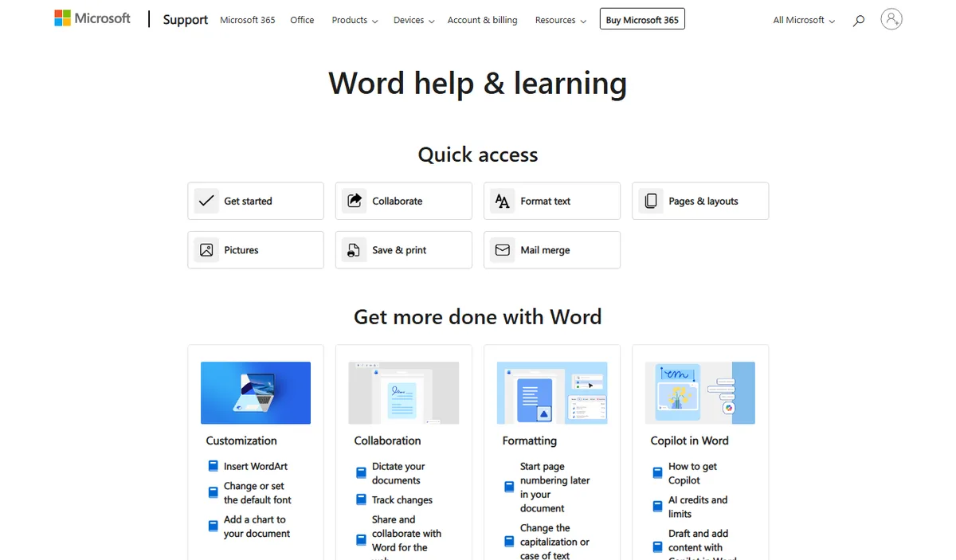
Task: Click book icon beside Change or set default font
Action: click(213, 492)
